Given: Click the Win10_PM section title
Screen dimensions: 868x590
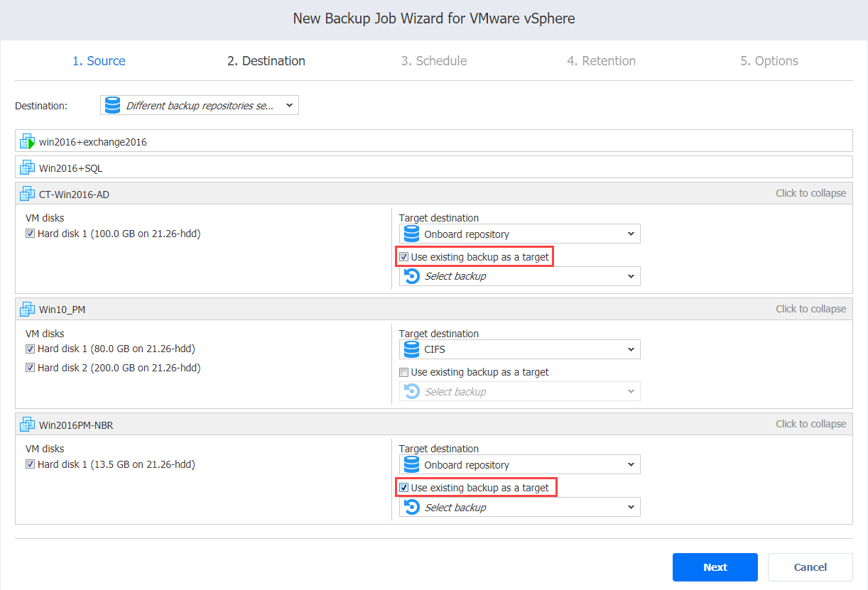Looking at the screenshot, I should coord(63,310).
